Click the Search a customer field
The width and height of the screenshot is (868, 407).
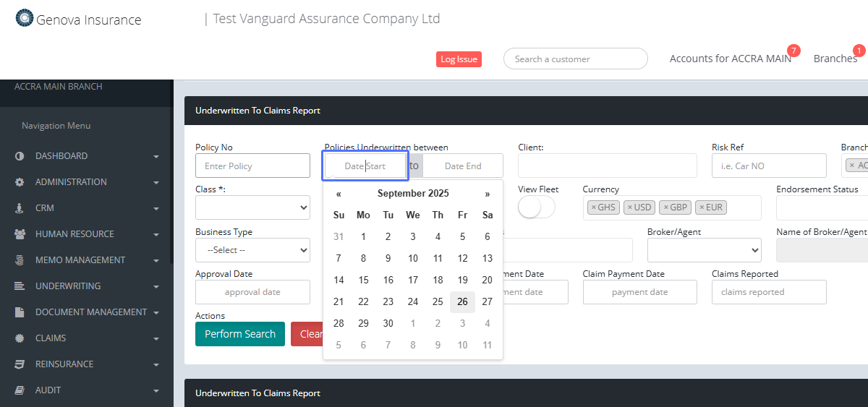coord(575,59)
